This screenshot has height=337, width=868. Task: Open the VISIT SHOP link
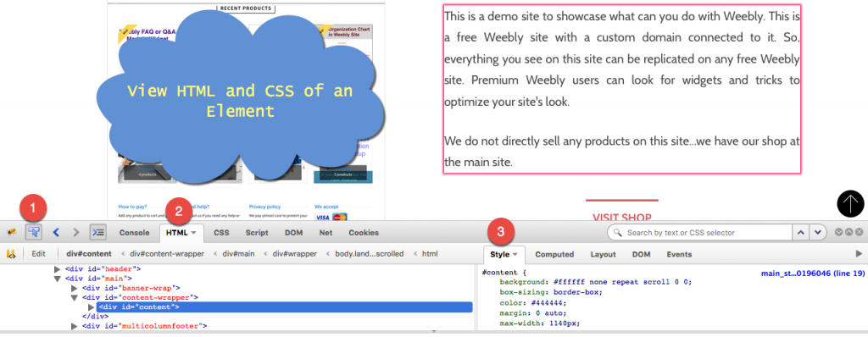point(621,217)
